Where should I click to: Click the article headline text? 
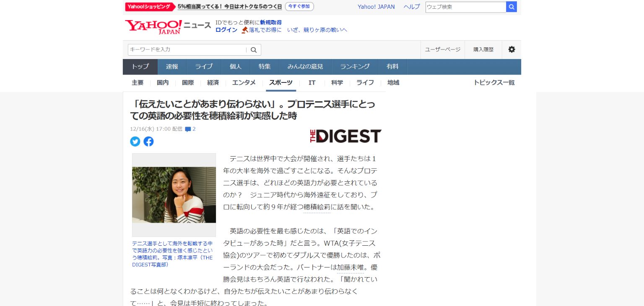tap(252, 110)
